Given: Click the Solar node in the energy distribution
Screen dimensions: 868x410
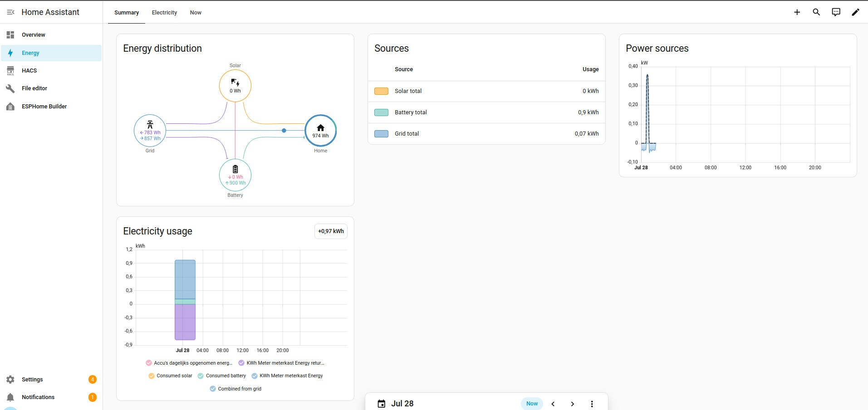Looking at the screenshot, I should coord(235,86).
